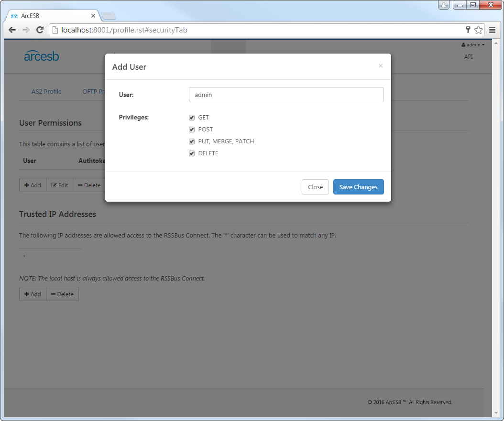Switch to the AS2 Profile tab
504x421 pixels.
click(46, 92)
